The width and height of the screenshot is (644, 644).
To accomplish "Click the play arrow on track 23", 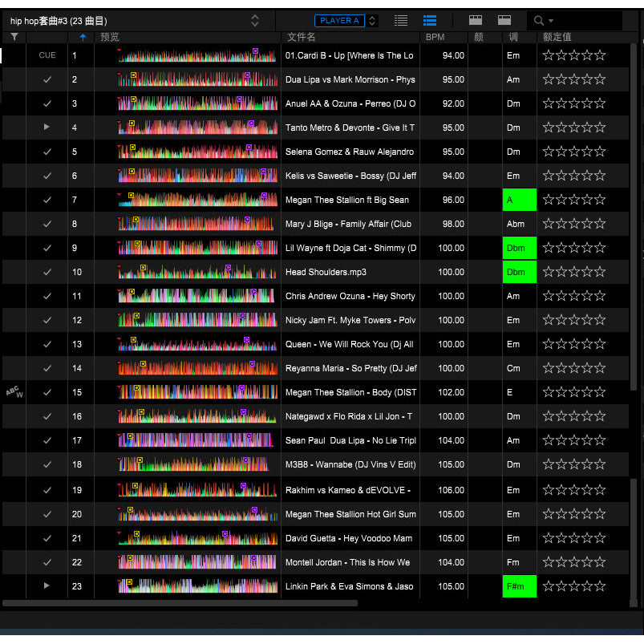I will click(x=47, y=585).
